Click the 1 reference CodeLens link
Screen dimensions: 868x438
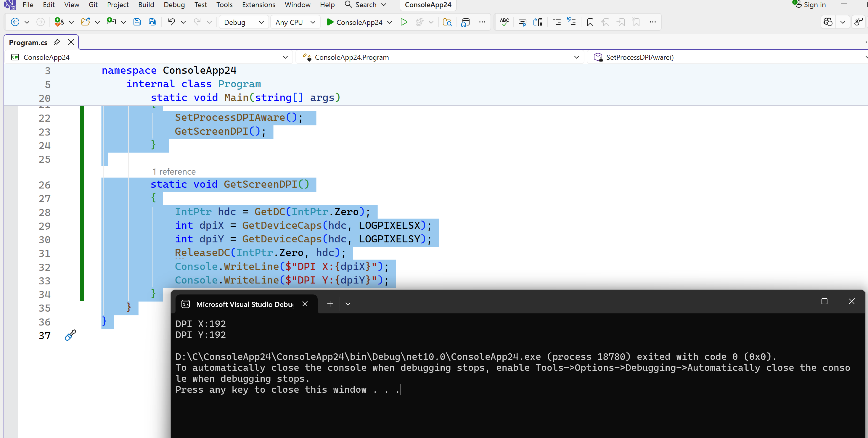tap(174, 171)
